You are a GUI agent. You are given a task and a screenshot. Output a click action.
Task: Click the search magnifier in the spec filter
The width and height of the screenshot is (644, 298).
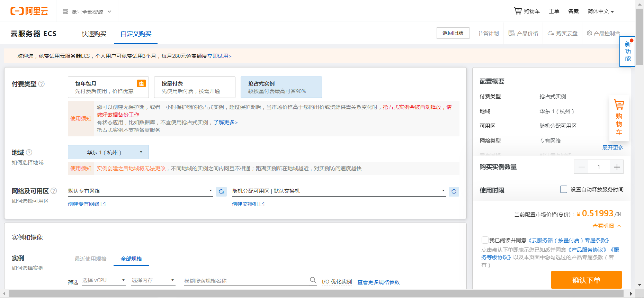point(313,280)
